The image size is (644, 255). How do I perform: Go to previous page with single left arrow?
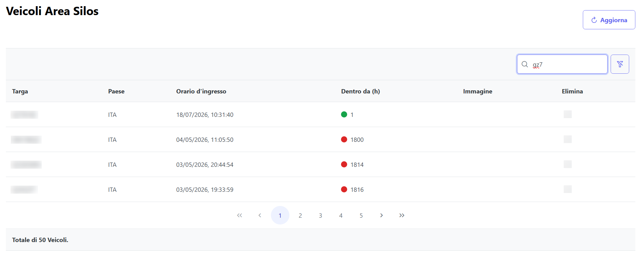260,215
